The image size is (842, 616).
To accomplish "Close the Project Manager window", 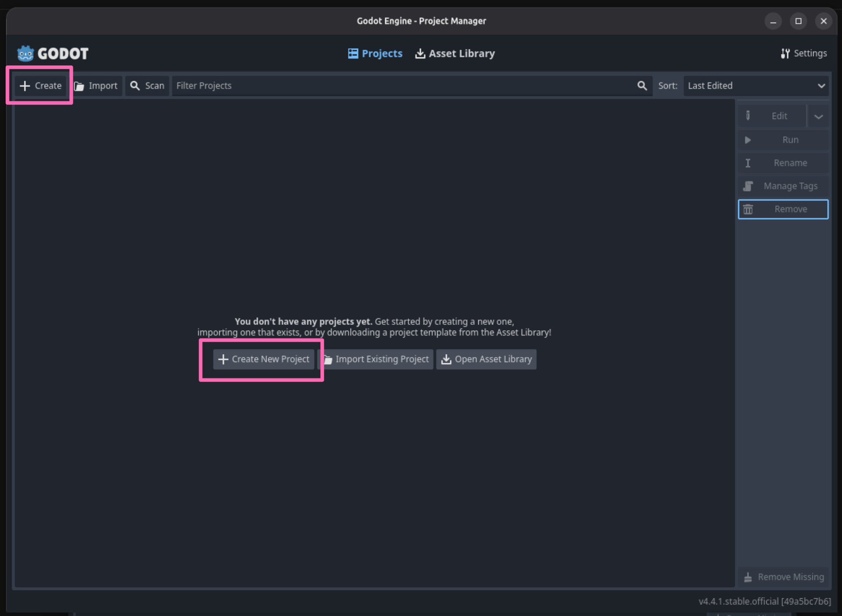I will 823,21.
